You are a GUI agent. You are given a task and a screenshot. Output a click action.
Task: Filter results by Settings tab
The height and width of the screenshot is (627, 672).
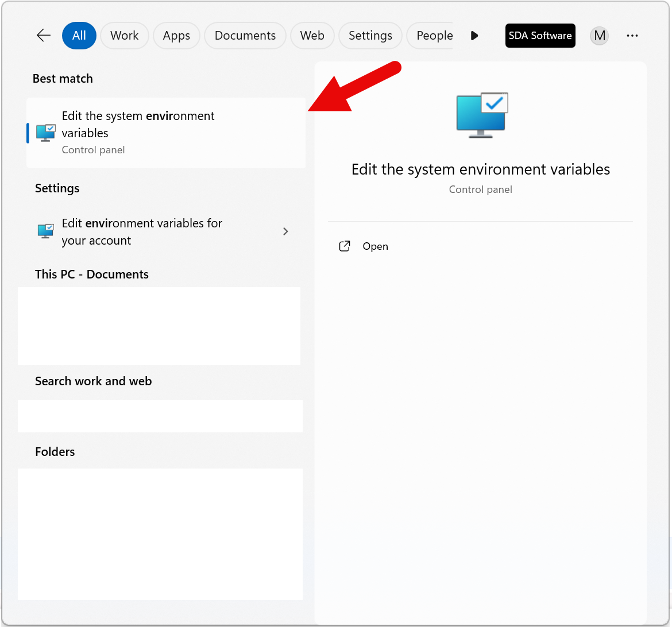[370, 36]
